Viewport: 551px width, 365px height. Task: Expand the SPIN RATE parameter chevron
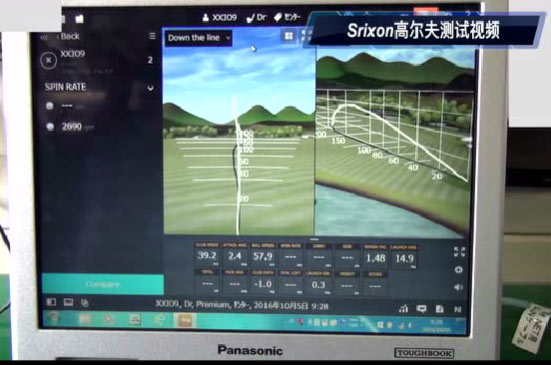click(150, 87)
